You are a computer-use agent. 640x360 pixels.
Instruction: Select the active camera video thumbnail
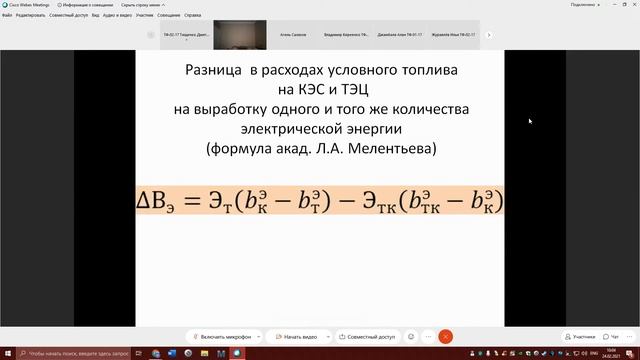tap(240, 35)
